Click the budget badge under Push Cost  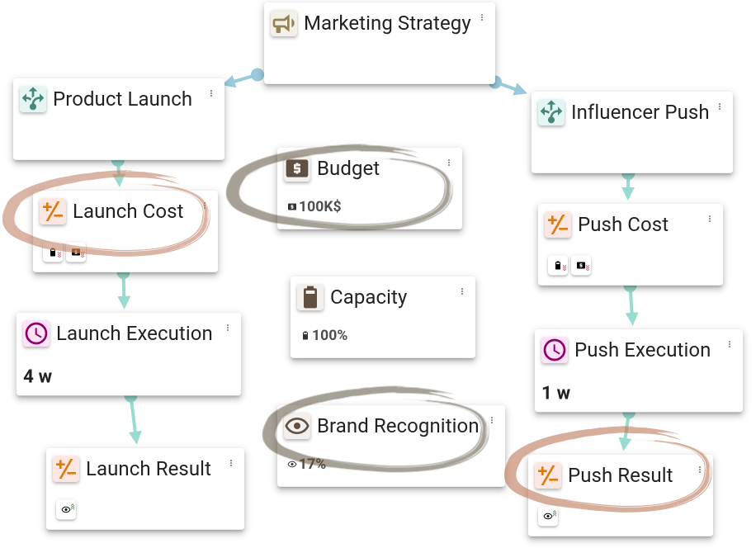pyautogui.click(x=581, y=266)
